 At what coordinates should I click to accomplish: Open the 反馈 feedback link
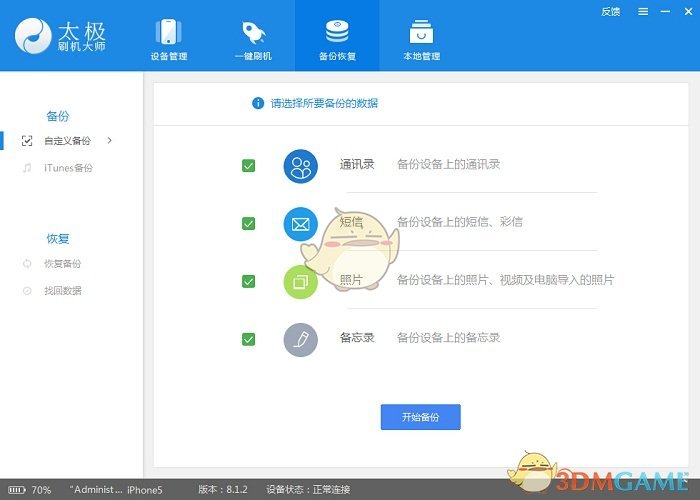[x=610, y=12]
